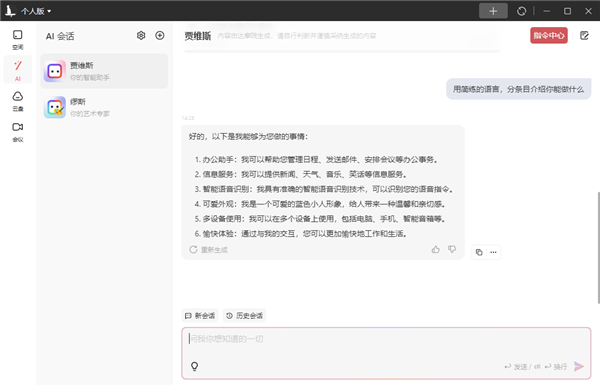Open the 空间 sidebar section
Screen dimensions: 600x386
pos(18,40)
